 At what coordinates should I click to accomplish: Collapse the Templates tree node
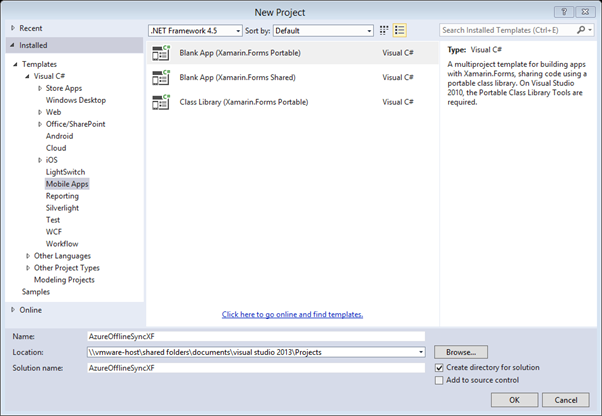point(15,64)
